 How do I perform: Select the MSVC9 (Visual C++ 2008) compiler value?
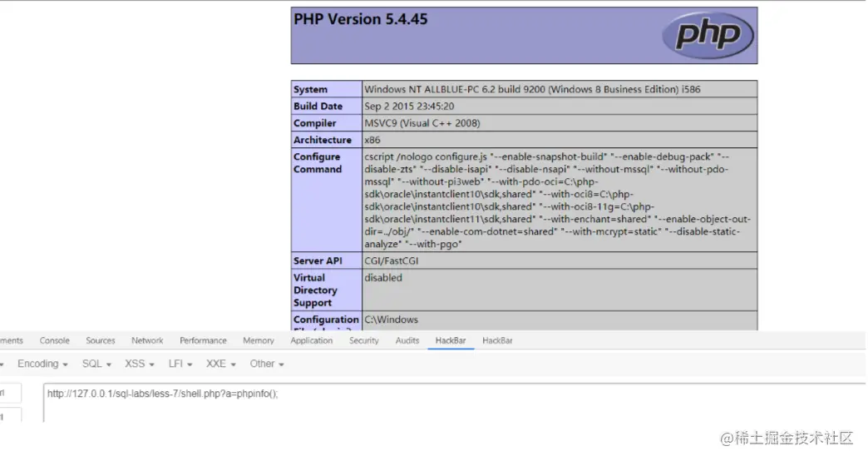tap(422, 123)
